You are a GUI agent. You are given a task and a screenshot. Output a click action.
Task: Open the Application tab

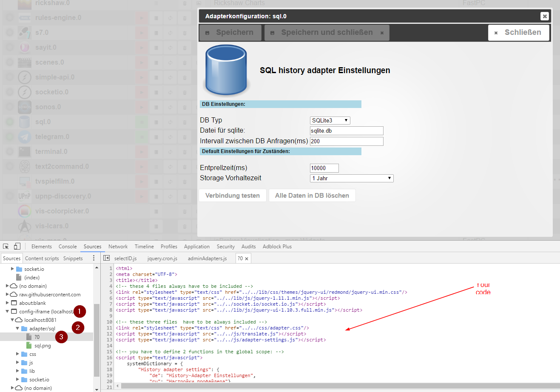tap(197, 247)
